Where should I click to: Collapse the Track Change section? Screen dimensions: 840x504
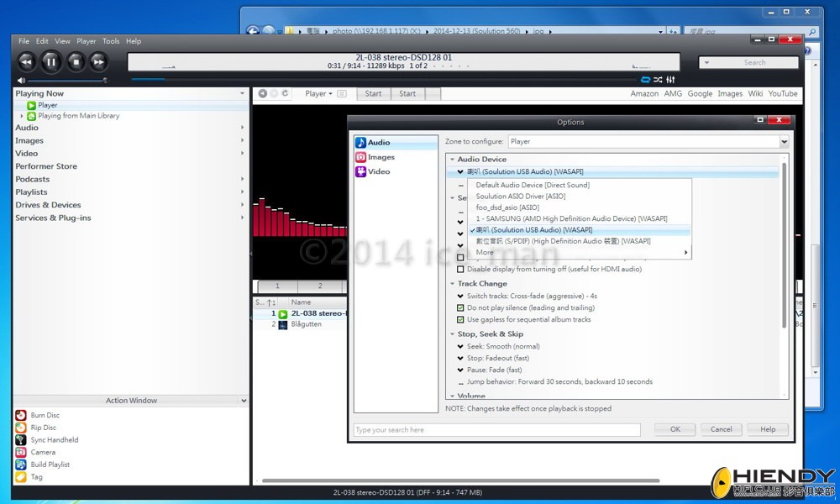click(452, 284)
